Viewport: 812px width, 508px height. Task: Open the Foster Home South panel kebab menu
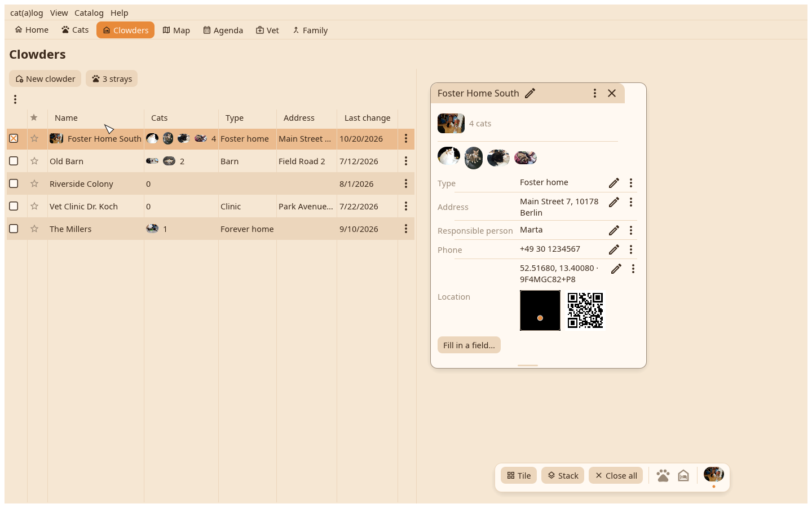pyautogui.click(x=594, y=93)
